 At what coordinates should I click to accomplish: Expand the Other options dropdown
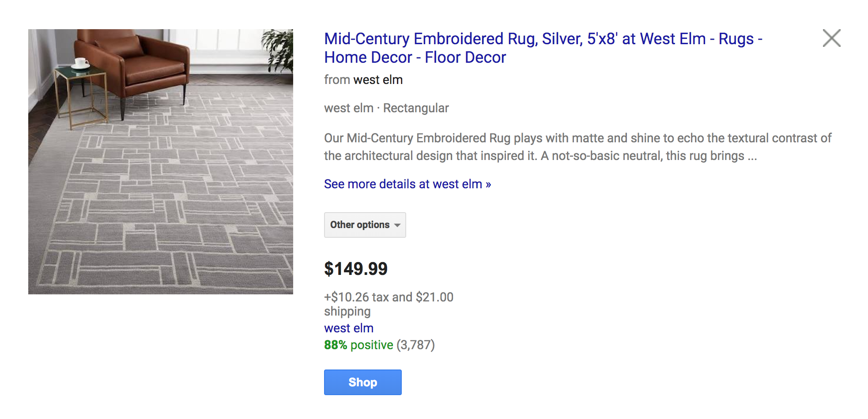(x=365, y=225)
